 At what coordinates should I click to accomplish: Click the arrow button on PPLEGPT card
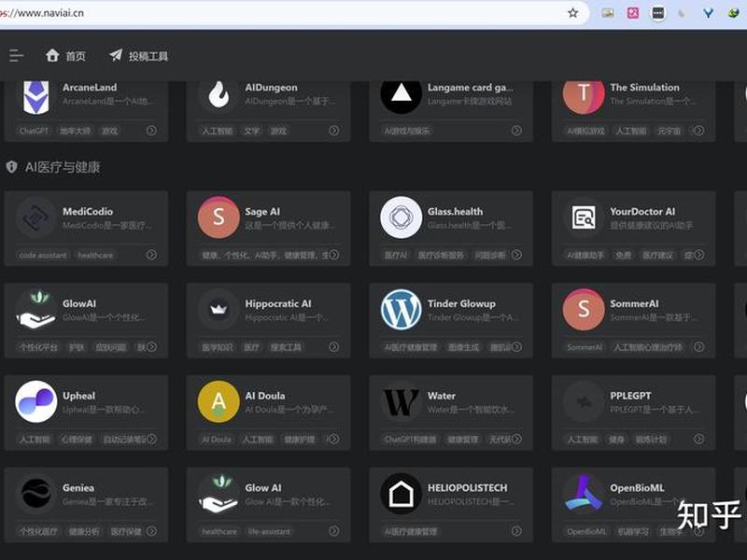coord(698,439)
